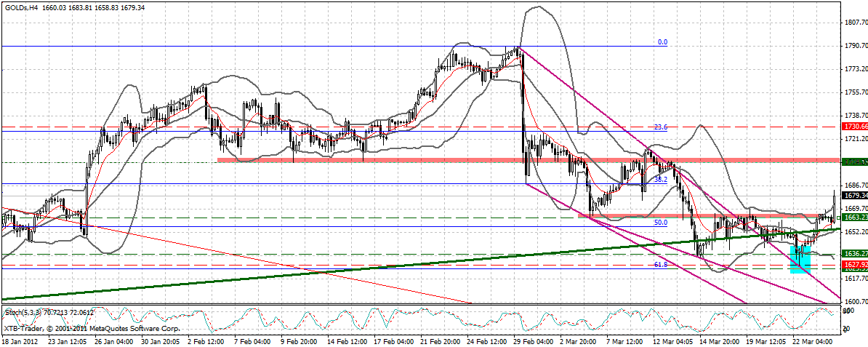
Task: Click the 1600.70 price axis value
Action: (x=855, y=302)
